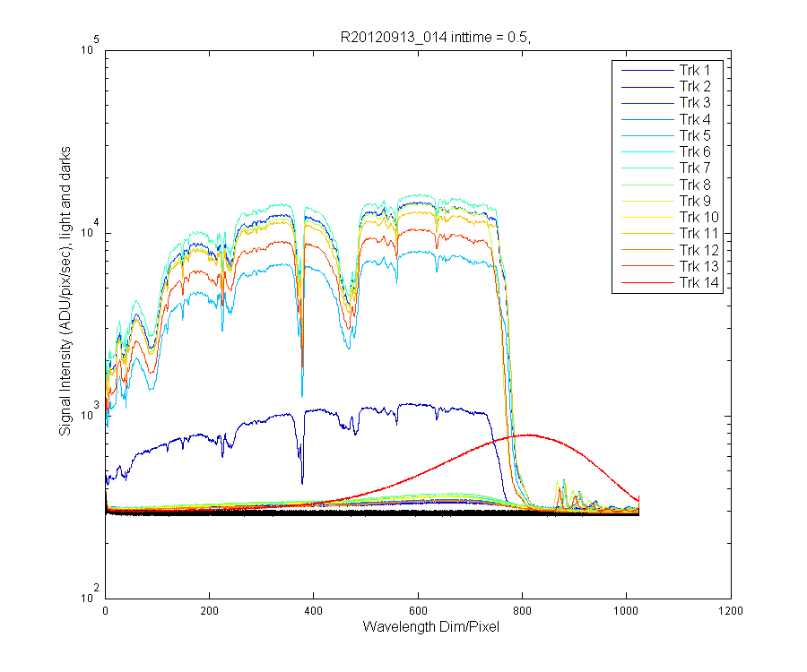The width and height of the screenshot is (807, 672).
Task: Click the x-axis tick label 1000
Action: tap(626, 611)
